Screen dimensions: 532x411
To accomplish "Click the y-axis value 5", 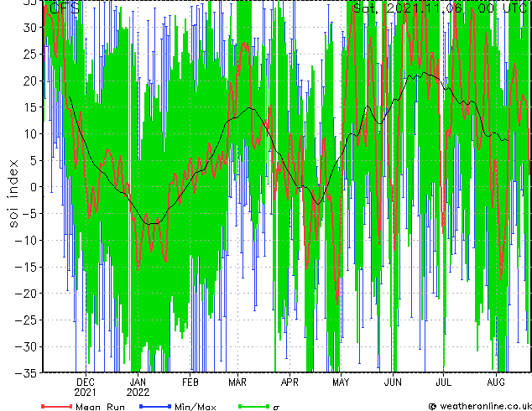I will (33, 160).
